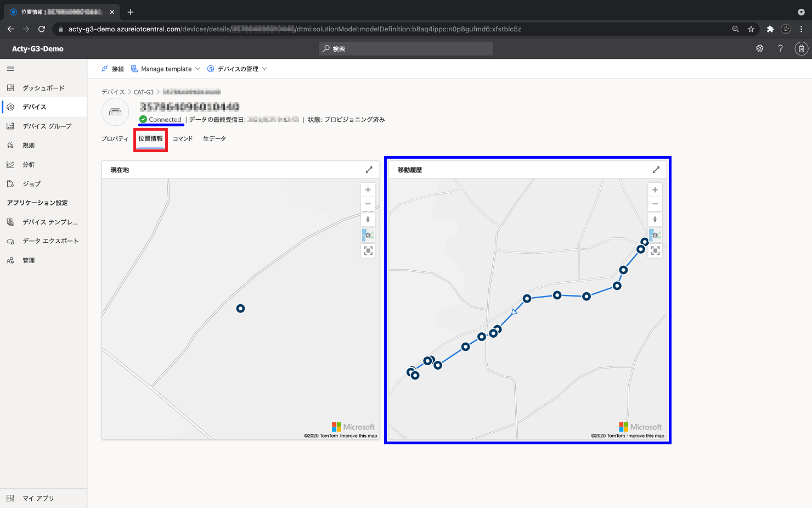Zoom in on the 現在地 map
Viewport: 812px width, 508px height.
pos(368,190)
